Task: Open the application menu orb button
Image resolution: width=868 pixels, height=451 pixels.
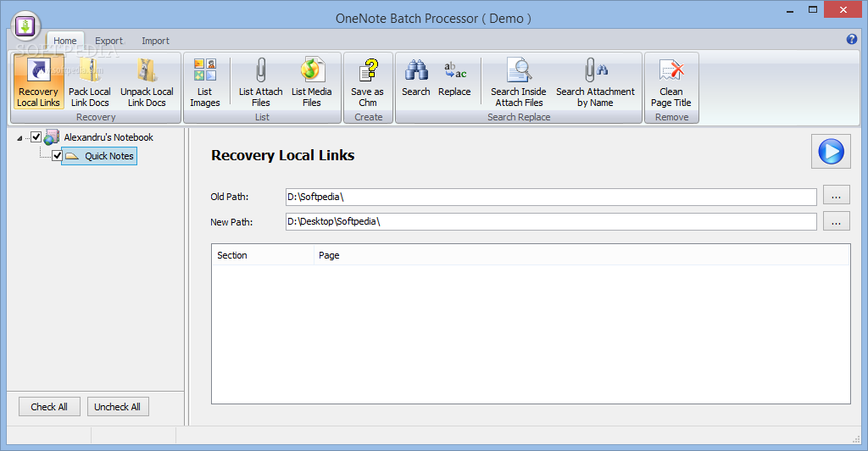Action: (x=25, y=26)
